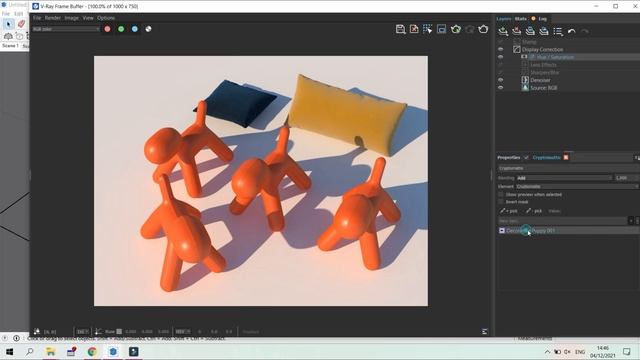Toggle visibility of Denoiser layer

click(500, 80)
